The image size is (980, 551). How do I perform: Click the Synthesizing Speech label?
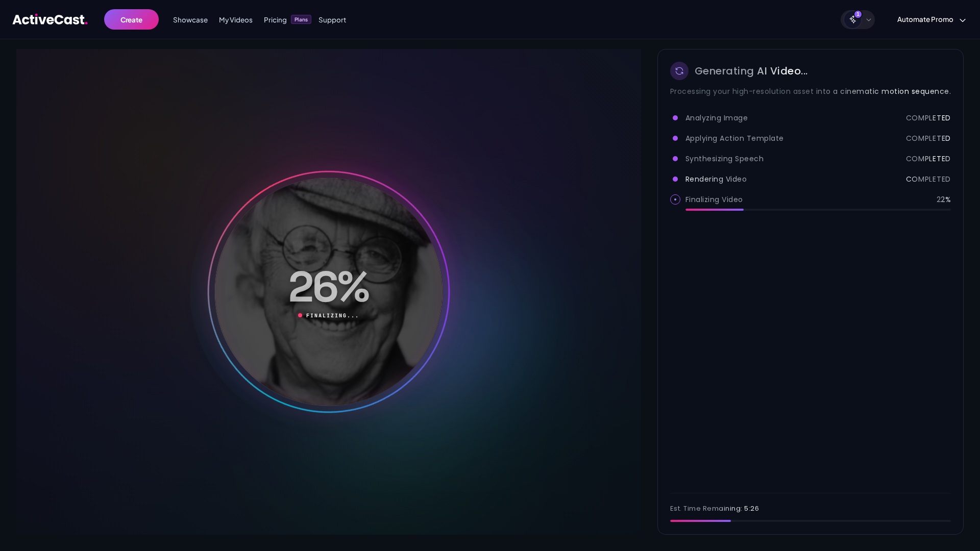coord(724,159)
